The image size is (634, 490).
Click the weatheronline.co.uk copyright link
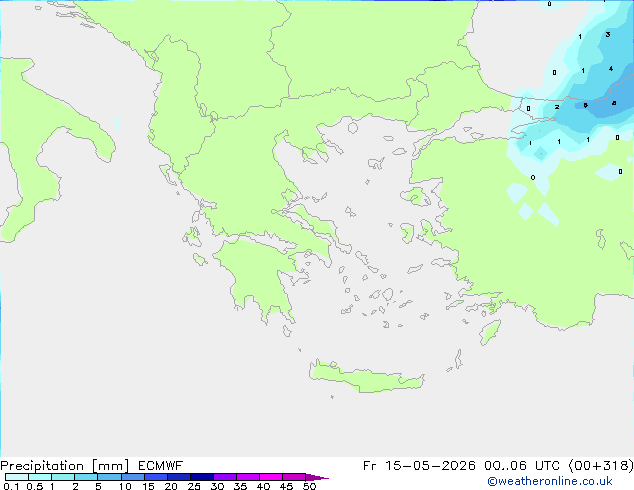click(x=550, y=481)
